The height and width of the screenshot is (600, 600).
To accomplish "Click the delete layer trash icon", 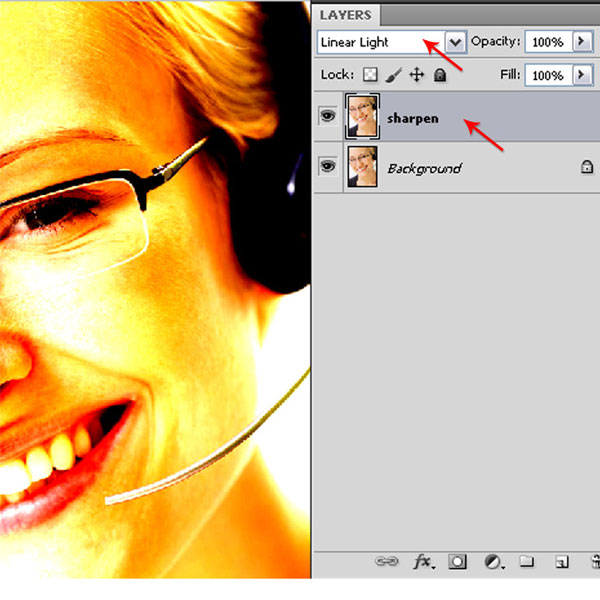I will tap(595, 562).
